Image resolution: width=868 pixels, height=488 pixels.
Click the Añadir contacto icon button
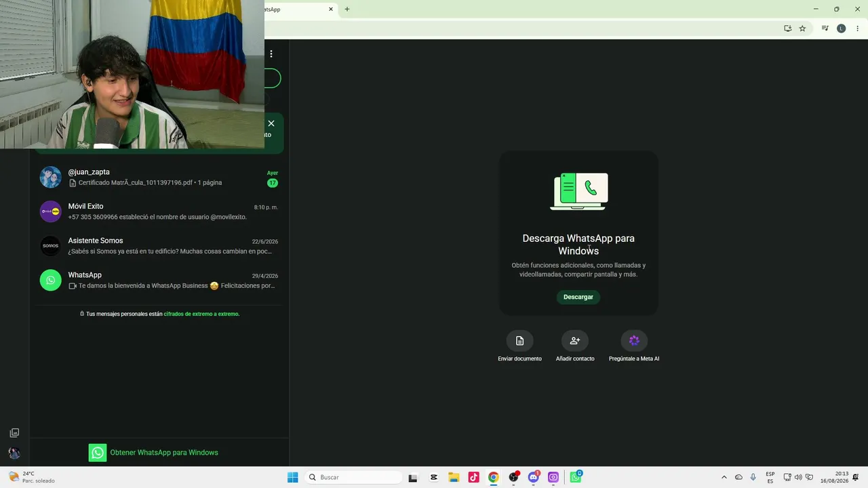(x=575, y=340)
